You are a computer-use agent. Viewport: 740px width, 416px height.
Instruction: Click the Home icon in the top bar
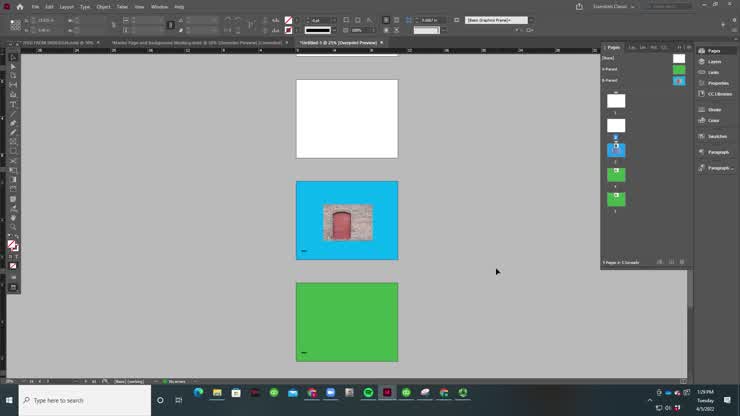coord(19,7)
